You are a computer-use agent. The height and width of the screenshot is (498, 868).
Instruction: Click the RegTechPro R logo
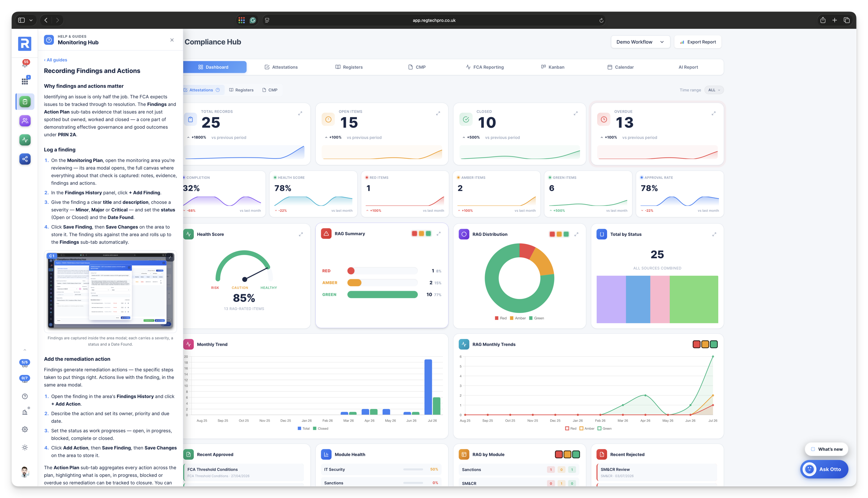25,44
